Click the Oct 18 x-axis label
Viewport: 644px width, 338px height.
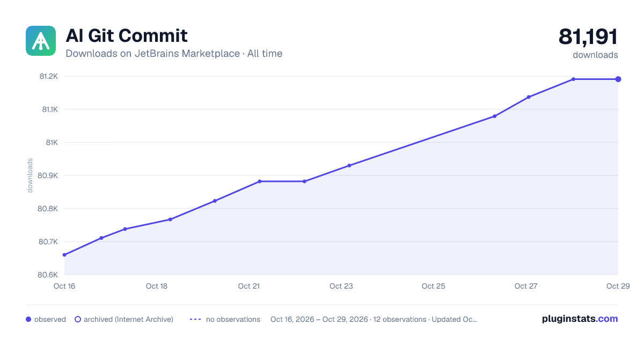(x=157, y=286)
